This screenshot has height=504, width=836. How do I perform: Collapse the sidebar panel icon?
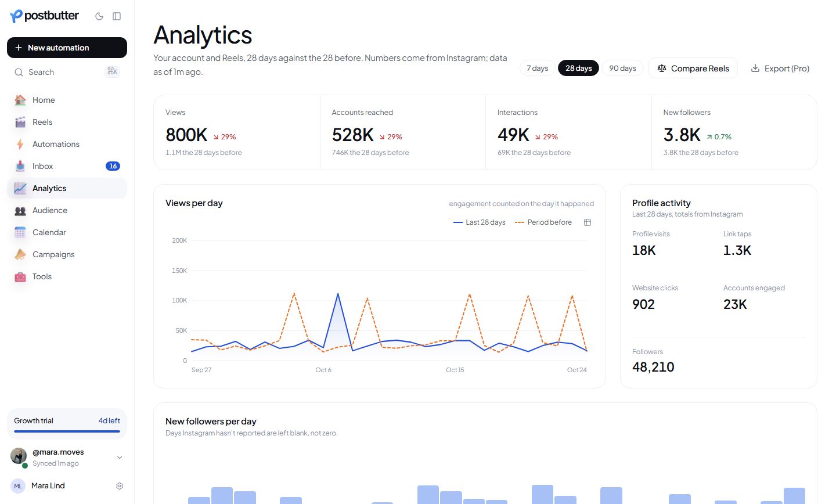pyautogui.click(x=117, y=16)
